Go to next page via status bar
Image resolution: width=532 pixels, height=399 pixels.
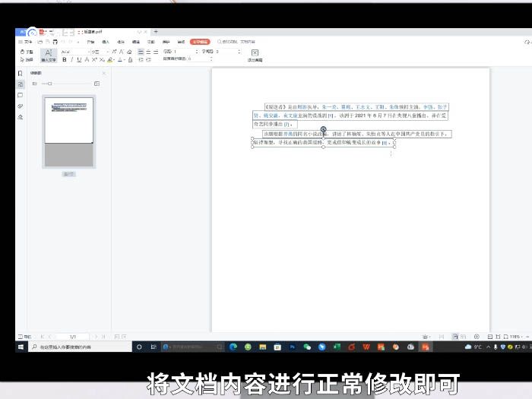click(x=96, y=337)
